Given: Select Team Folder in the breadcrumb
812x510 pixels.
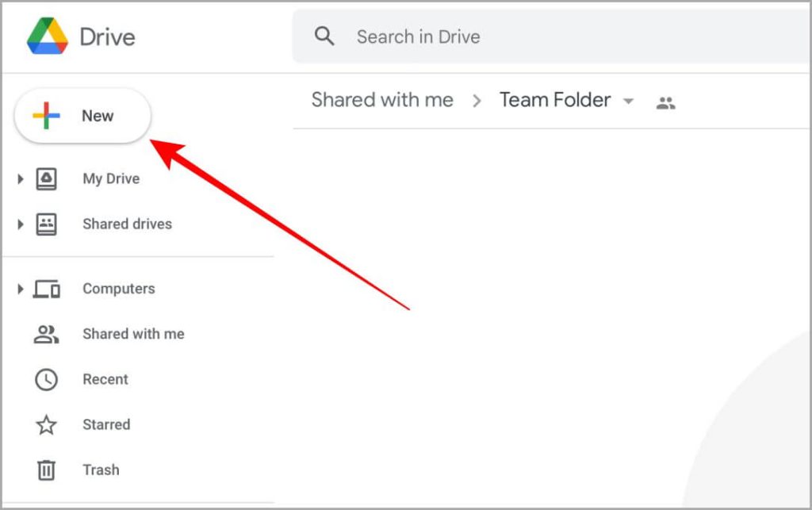Looking at the screenshot, I should (554, 100).
